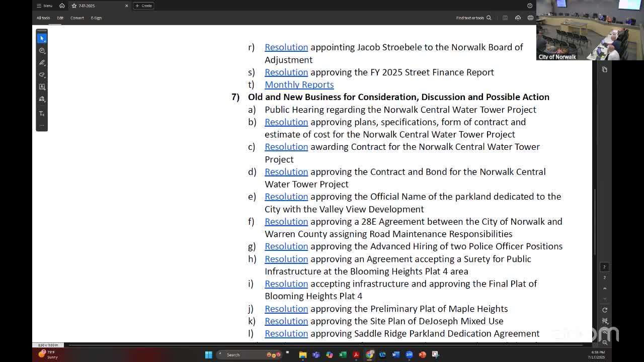Star the 7-17-2025 document tab
Viewport: 644px width, 362px height.
click(74, 6)
